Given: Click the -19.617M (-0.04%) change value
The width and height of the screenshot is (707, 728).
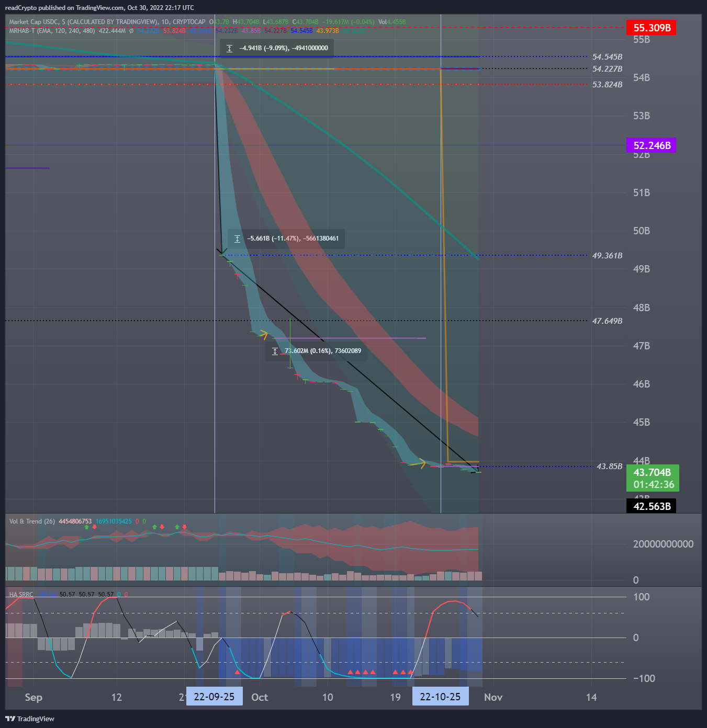Looking at the screenshot, I should click(348, 22).
